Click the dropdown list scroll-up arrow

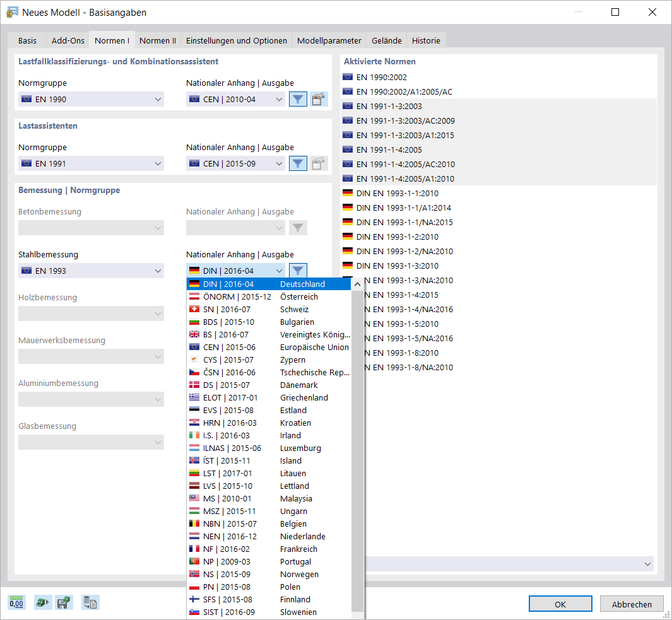click(x=357, y=284)
